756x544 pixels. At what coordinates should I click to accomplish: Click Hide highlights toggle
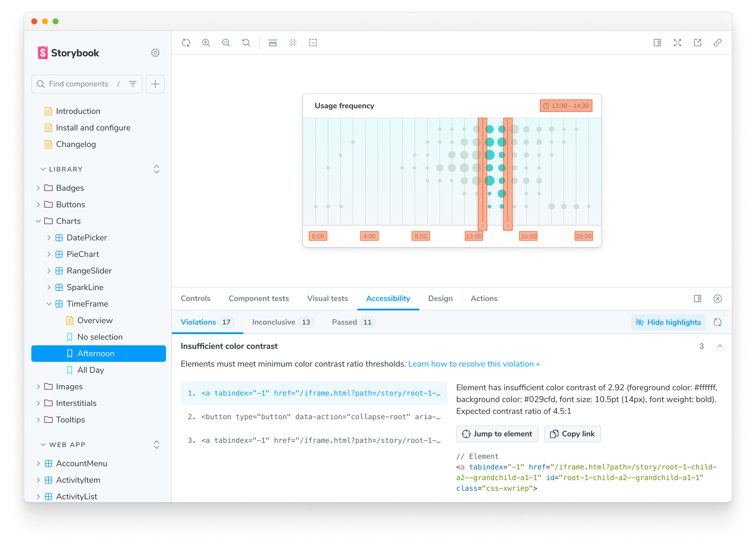[x=668, y=322]
